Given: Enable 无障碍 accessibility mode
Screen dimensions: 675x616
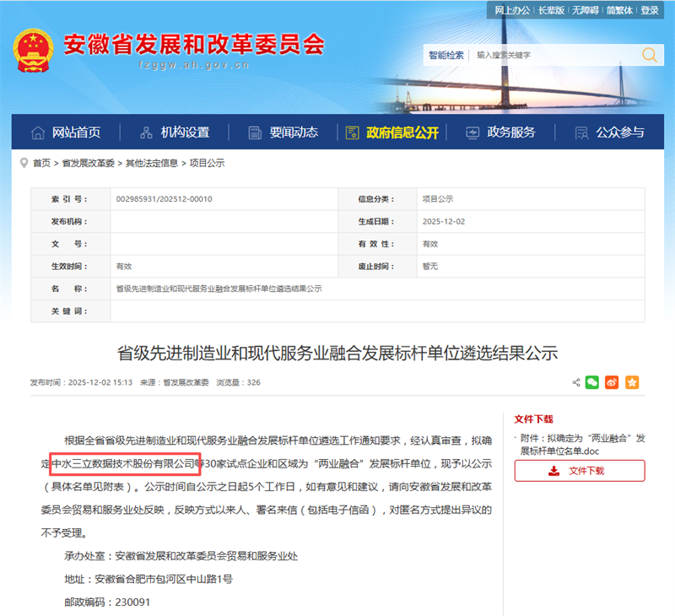Looking at the screenshot, I should [x=584, y=10].
